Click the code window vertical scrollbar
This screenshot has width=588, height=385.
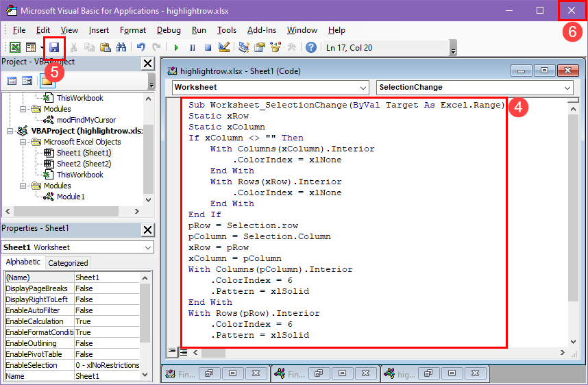pos(573,208)
